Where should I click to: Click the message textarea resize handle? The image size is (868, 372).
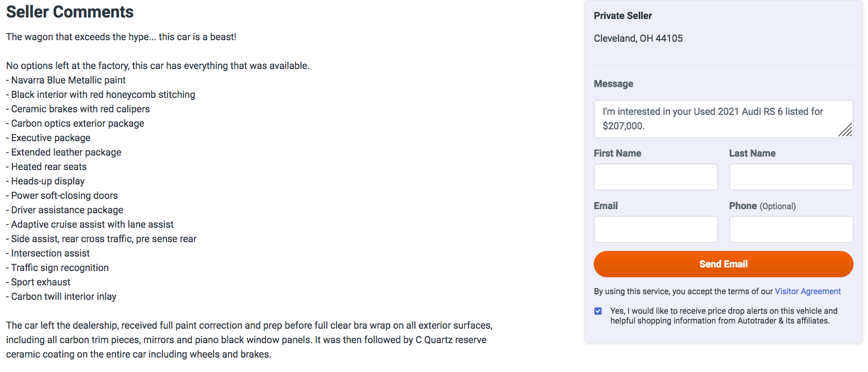[846, 130]
